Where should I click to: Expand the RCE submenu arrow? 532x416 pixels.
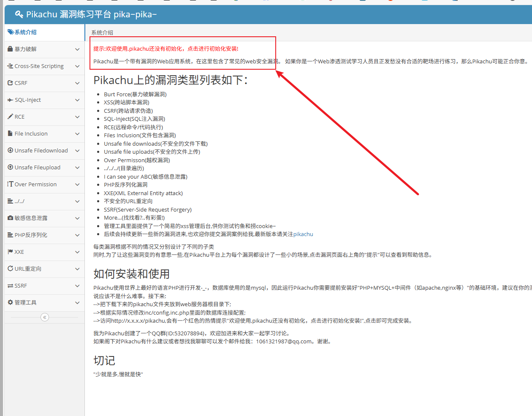[77, 117]
